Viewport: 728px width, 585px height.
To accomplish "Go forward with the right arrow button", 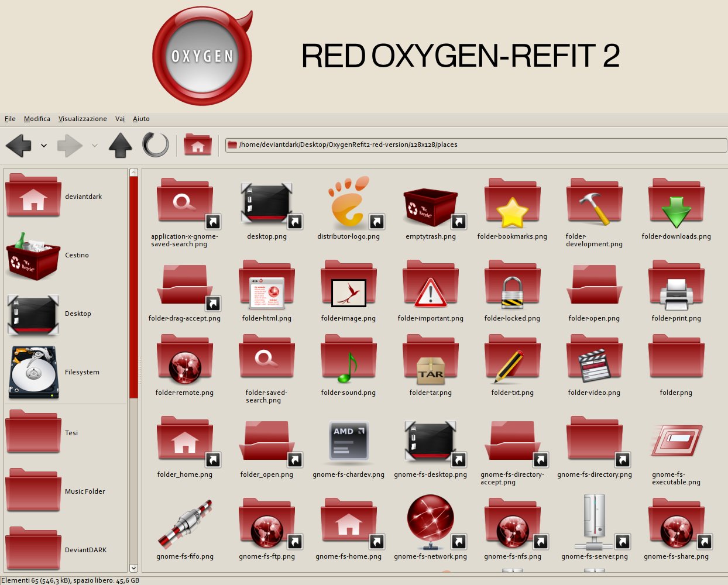I will tap(70, 145).
